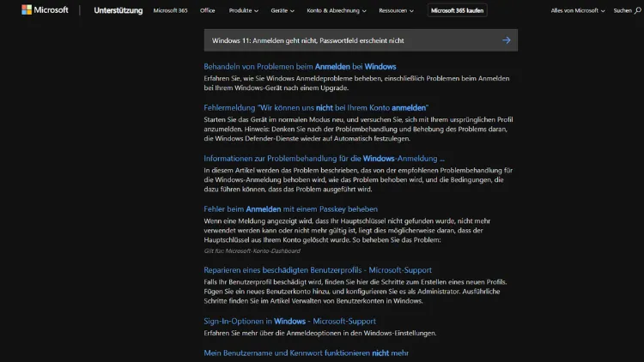Click the search magnifier icon
Screen dimensions: 644x362
tap(637, 10)
